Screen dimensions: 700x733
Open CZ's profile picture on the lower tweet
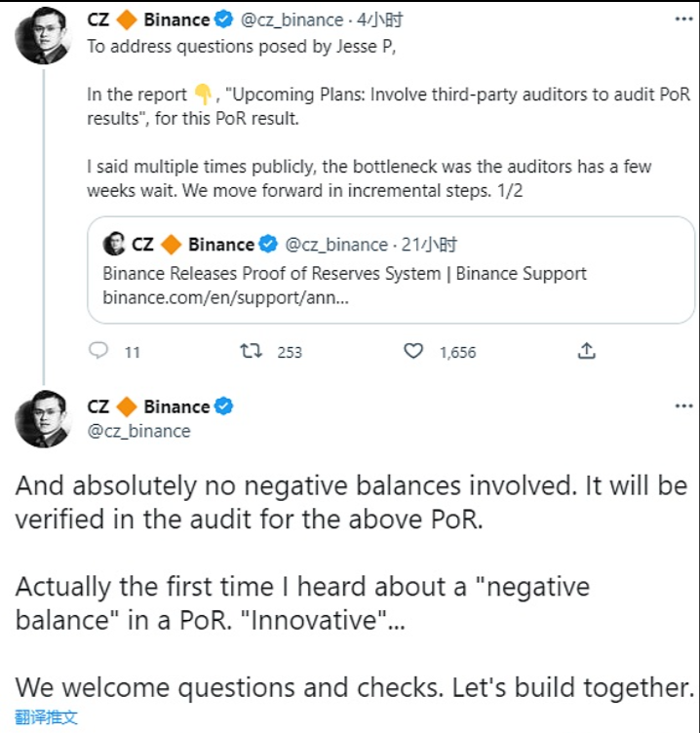(x=39, y=421)
